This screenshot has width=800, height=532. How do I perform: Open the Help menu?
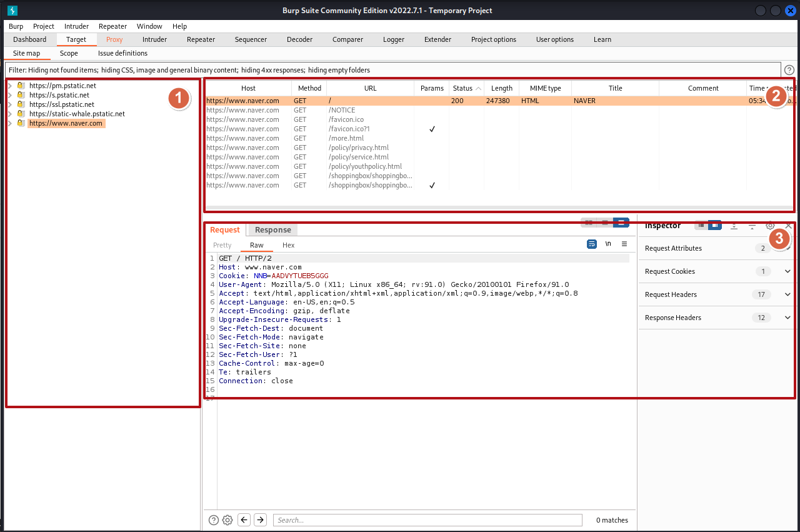[179, 26]
